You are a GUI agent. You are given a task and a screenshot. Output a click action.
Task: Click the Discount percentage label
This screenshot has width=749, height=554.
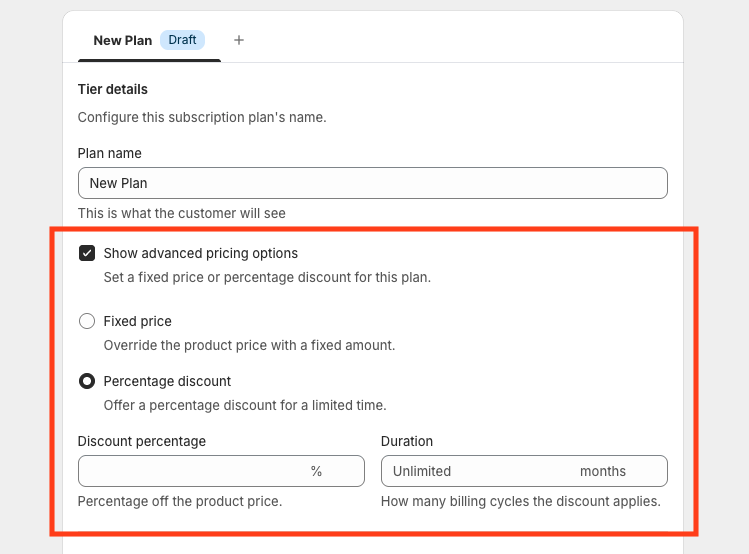142,441
